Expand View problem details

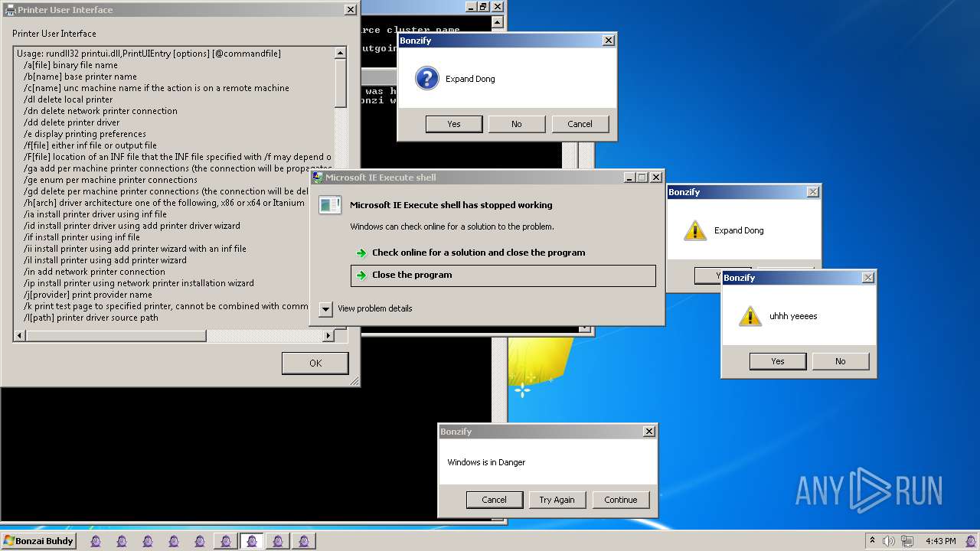[x=325, y=308]
